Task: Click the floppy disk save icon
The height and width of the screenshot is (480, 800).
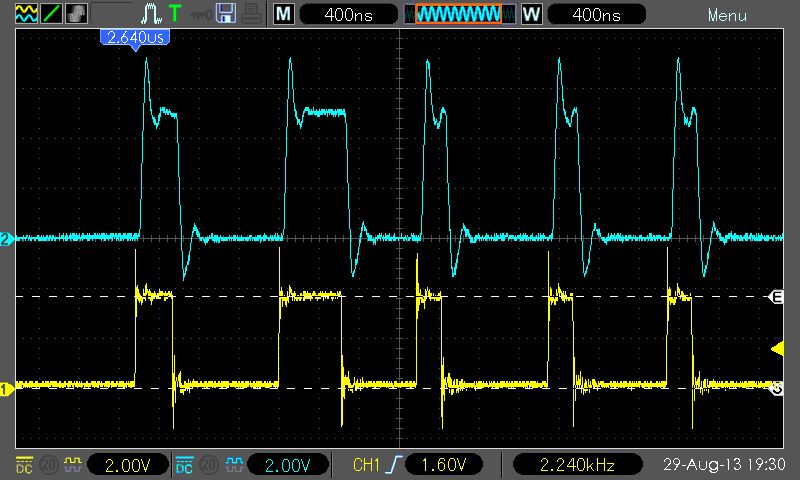Action: coord(226,14)
